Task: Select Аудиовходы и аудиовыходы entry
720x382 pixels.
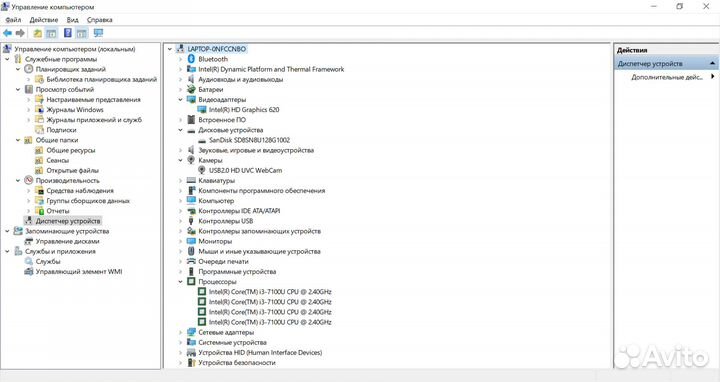Action: pyautogui.click(x=241, y=79)
